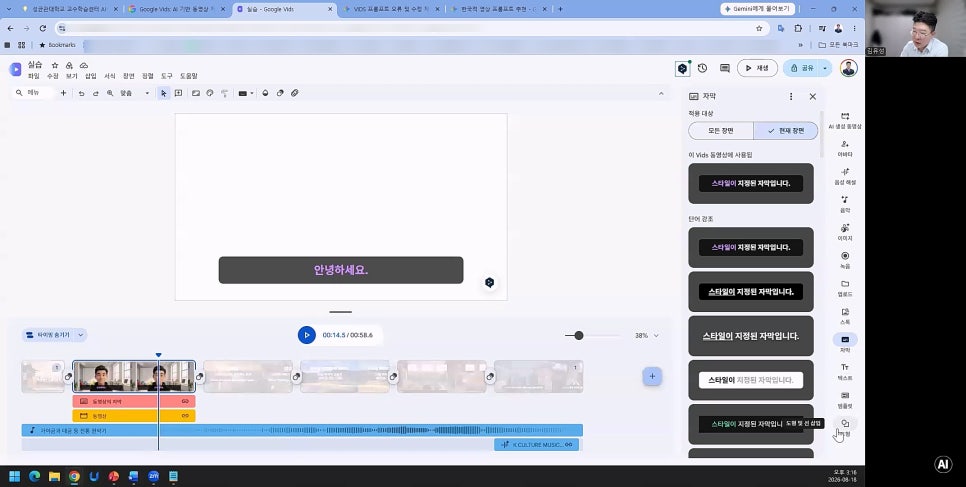This screenshot has width=966, height=487.
Task: Open the 보기 menu
Action: (x=71, y=76)
